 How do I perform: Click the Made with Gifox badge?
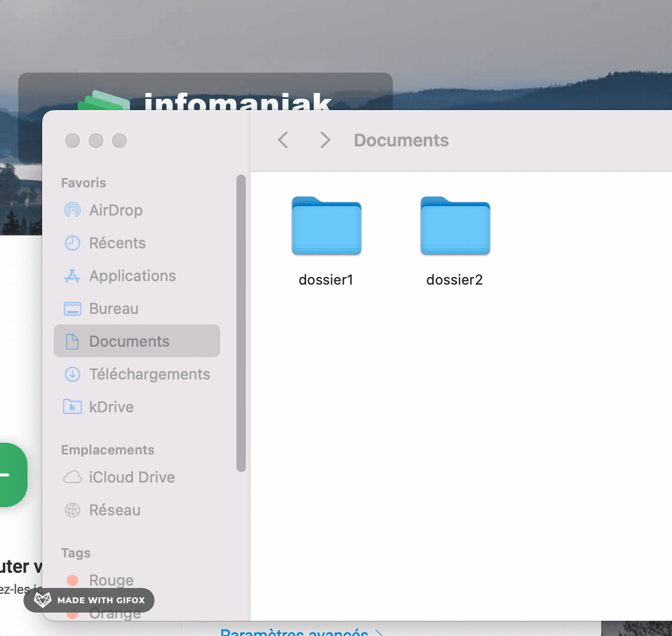89,600
